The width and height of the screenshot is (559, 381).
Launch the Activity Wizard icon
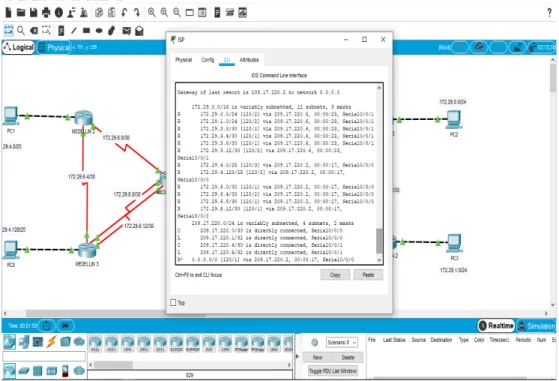[71, 13]
